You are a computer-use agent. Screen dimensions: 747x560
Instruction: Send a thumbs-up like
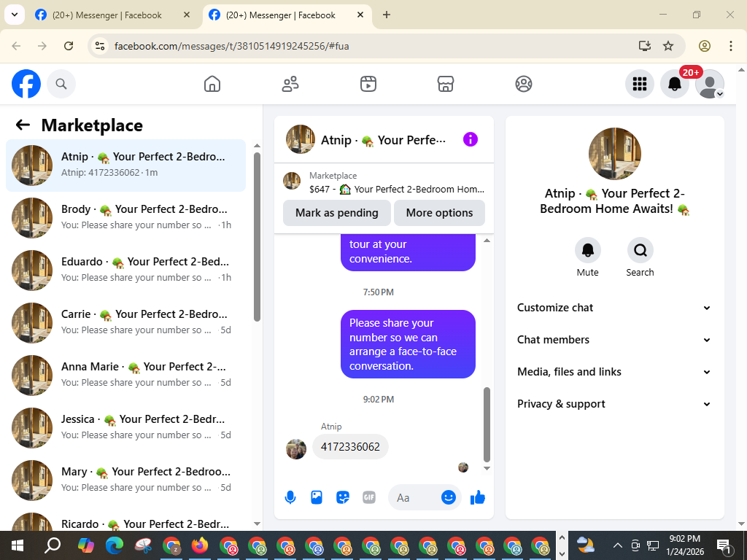point(477,497)
